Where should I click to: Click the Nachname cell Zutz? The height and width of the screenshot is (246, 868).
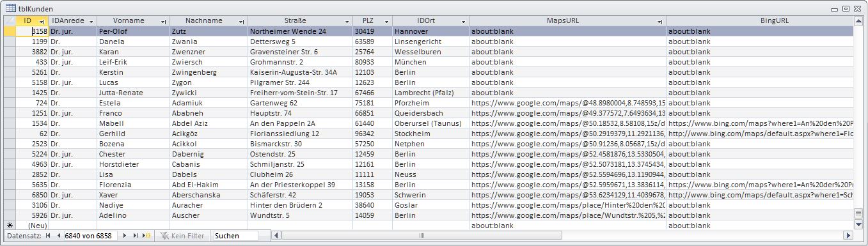click(x=209, y=31)
